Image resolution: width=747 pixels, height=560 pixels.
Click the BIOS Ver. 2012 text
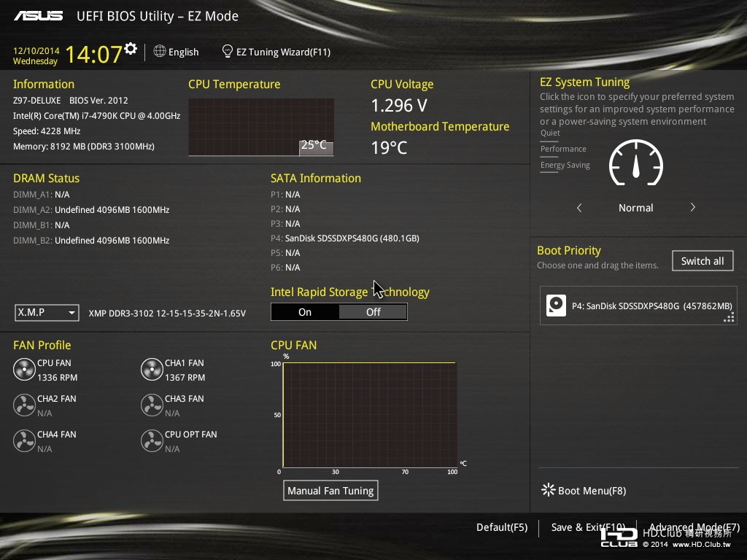click(98, 101)
